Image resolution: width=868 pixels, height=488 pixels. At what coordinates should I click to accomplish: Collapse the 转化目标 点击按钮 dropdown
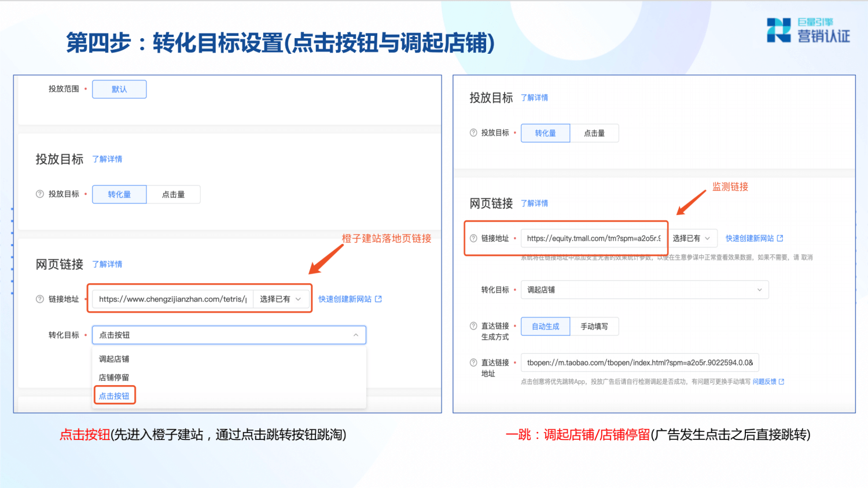[229, 335]
